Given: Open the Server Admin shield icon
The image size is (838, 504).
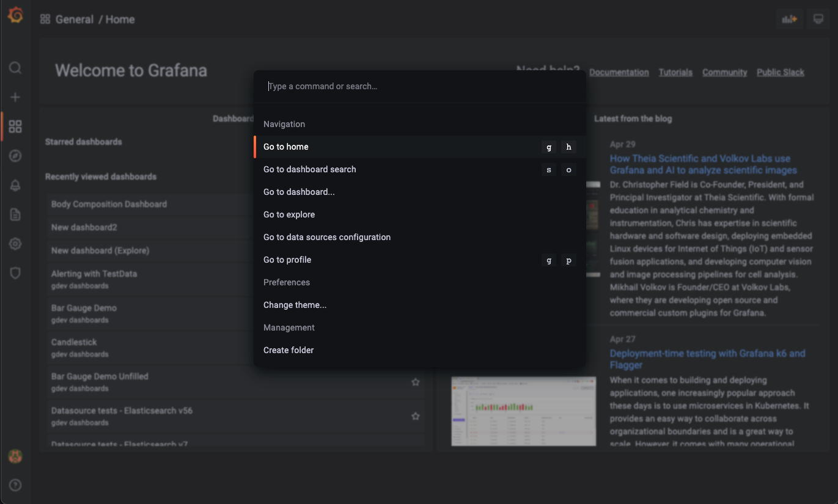Looking at the screenshot, I should (x=15, y=273).
